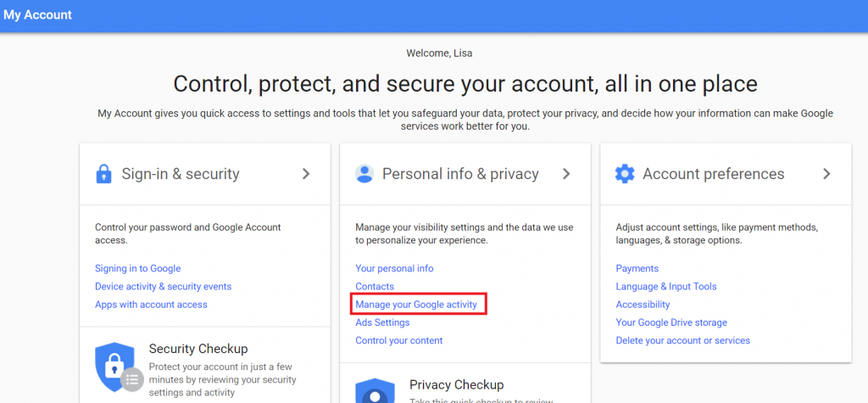The image size is (868, 403).
Task: Open the Privacy Checkup shield icon
Action: coord(375,390)
